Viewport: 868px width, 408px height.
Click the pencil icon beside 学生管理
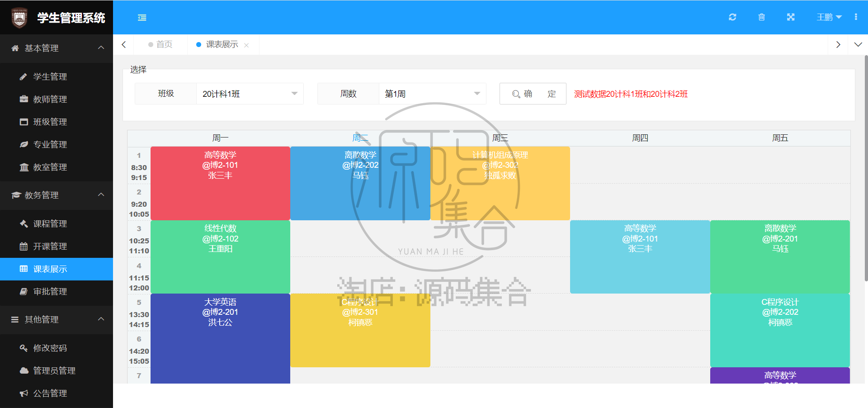[x=24, y=76]
